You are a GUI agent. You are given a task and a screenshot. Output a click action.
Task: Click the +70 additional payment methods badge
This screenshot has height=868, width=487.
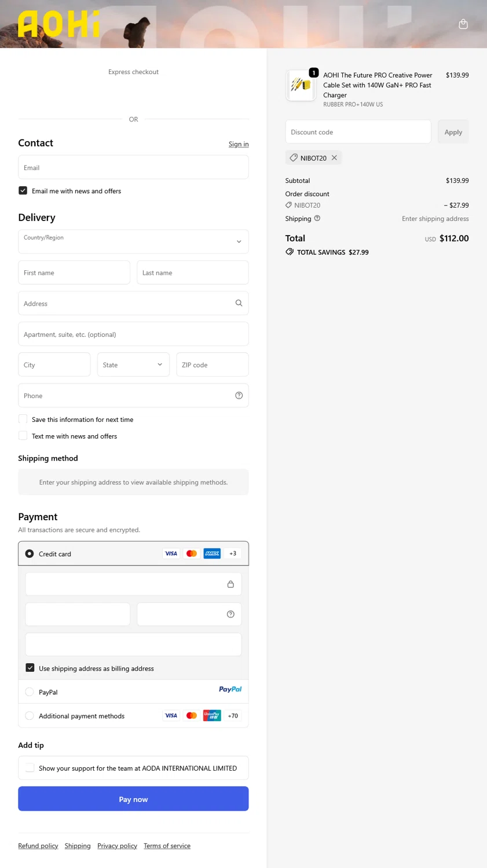233,716
